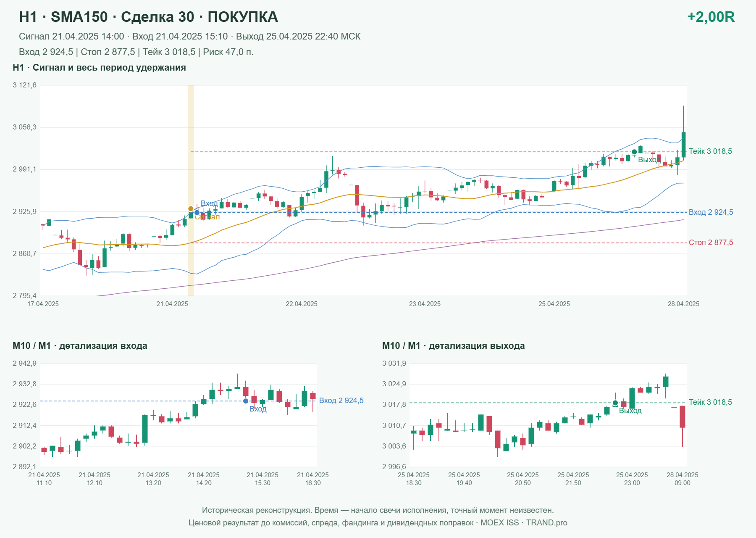This screenshot has height=538, width=756.
Task: Click the 2 795,4 price axis label
Action: (x=25, y=296)
